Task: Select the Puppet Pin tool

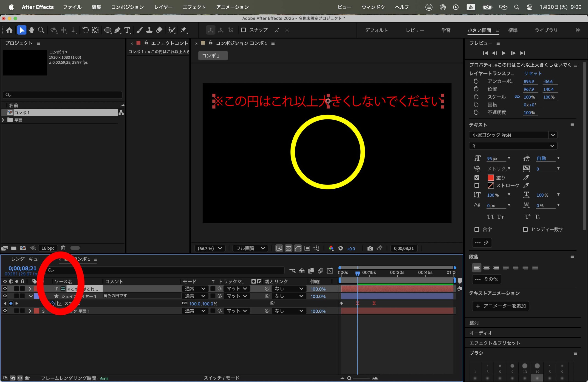Action: [183, 30]
